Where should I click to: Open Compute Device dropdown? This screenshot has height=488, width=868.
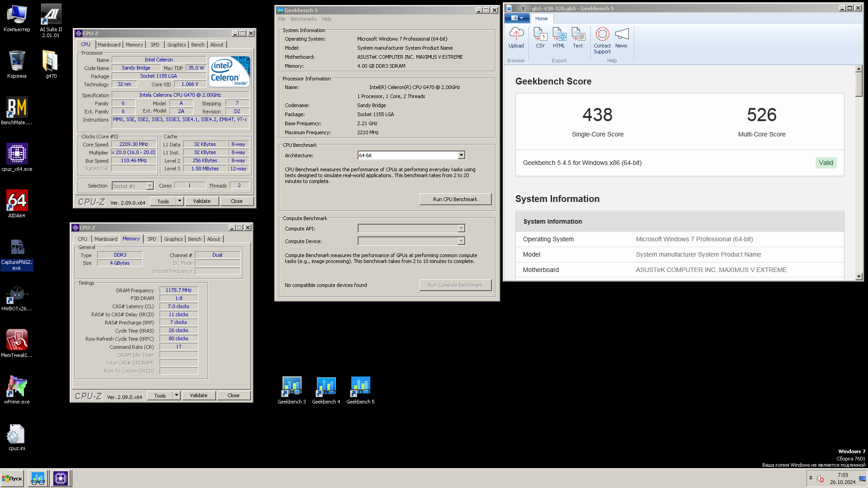click(461, 241)
